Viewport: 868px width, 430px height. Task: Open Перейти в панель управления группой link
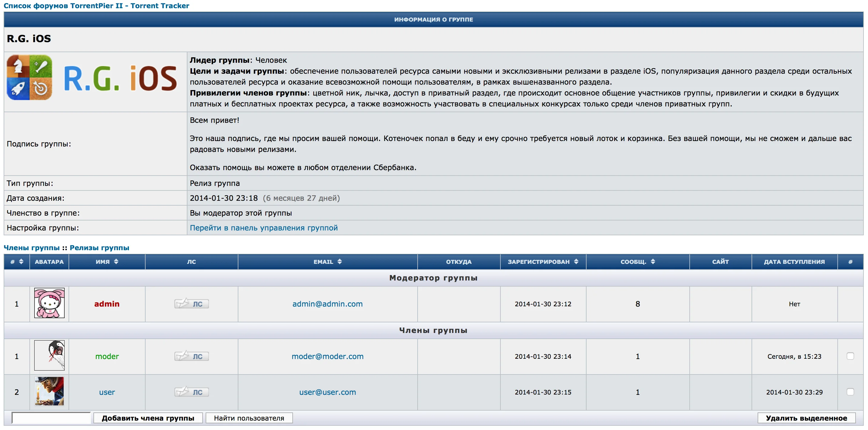tap(264, 228)
